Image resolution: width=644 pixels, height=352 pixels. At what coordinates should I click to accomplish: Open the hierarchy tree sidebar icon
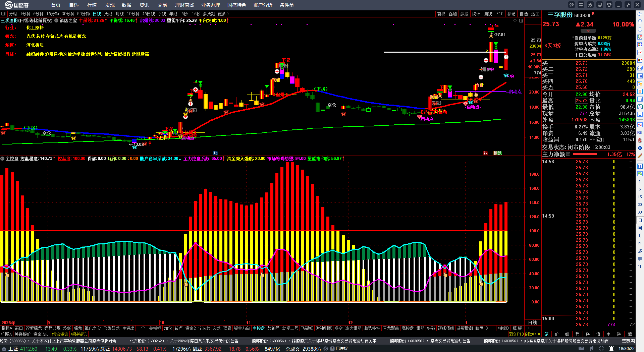point(640,84)
